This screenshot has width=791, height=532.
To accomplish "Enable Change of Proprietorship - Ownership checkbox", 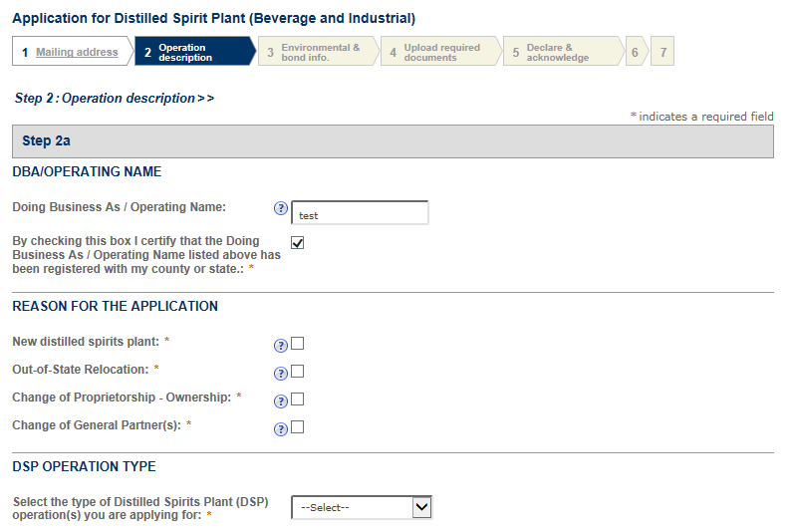I will point(297,399).
